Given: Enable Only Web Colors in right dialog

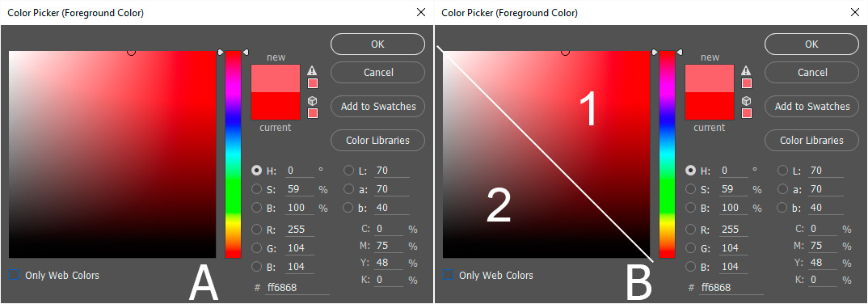Looking at the screenshot, I should [x=449, y=275].
